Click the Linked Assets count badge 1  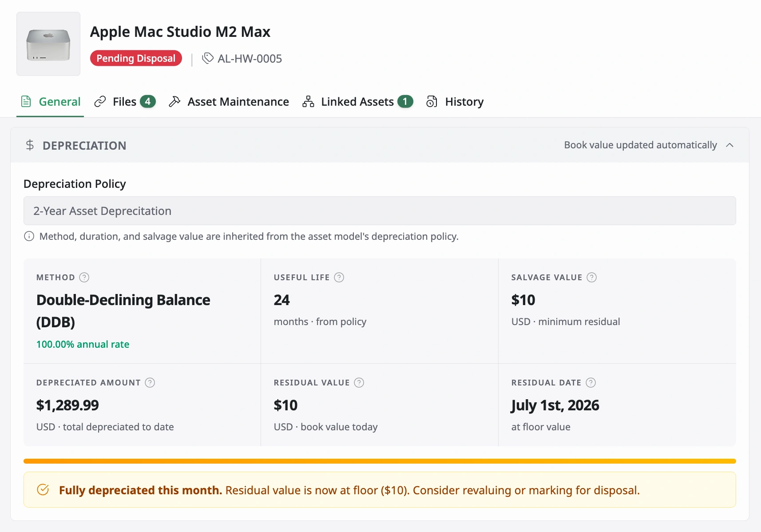click(x=405, y=102)
